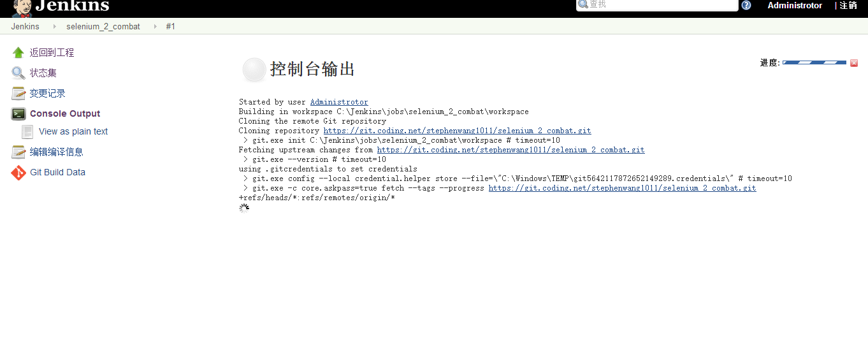The width and height of the screenshot is (868, 357).
Task: Open repository URL on Cloning repository line
Action: (458, 131)
